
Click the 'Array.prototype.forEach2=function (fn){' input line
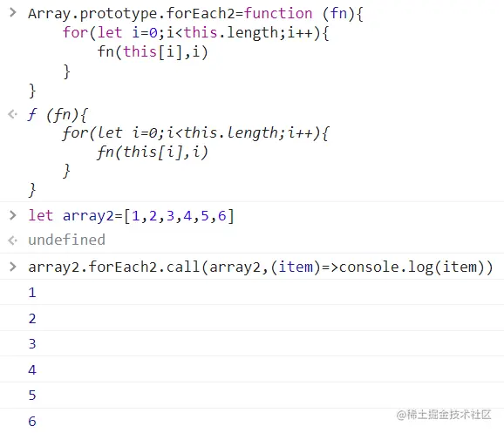pos(195,14)
